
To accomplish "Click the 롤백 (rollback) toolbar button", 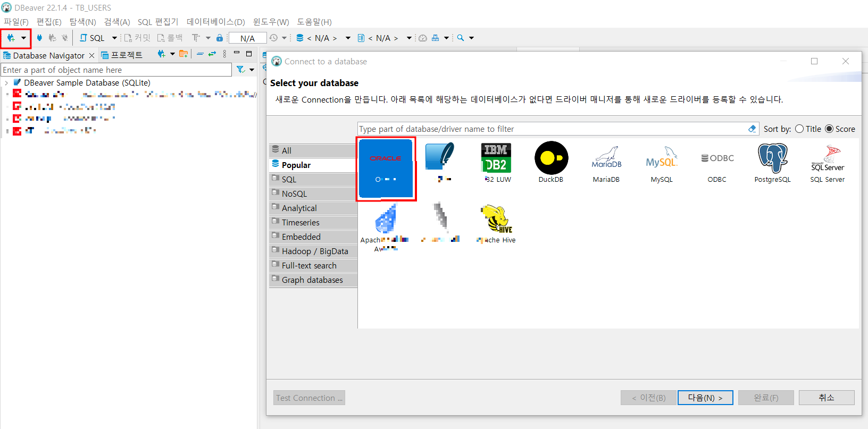I will 170,38.
